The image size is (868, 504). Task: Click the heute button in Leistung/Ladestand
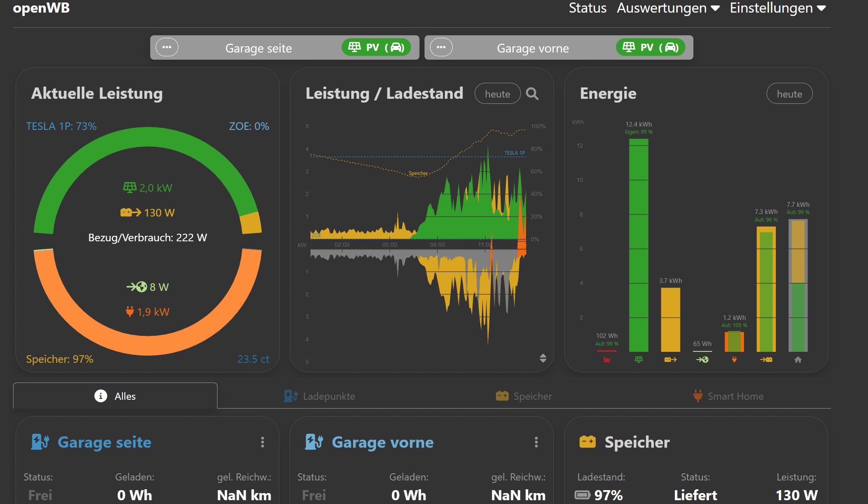pyautogui.click(x=497, y=94)
